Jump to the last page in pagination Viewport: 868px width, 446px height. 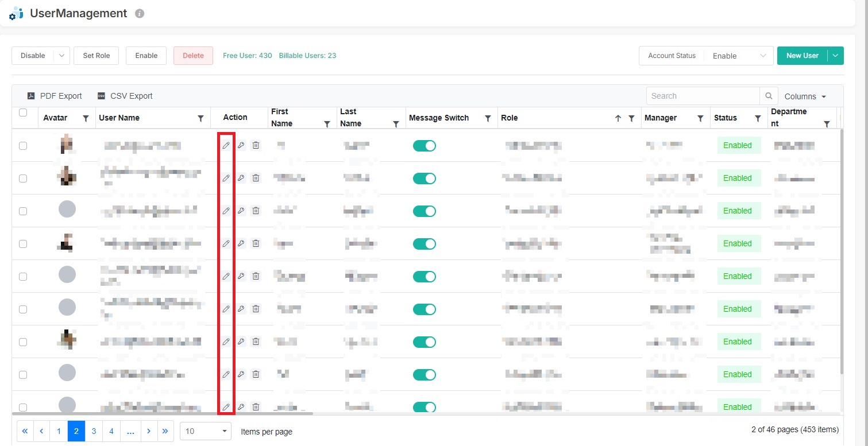click(x=165, y=431)
